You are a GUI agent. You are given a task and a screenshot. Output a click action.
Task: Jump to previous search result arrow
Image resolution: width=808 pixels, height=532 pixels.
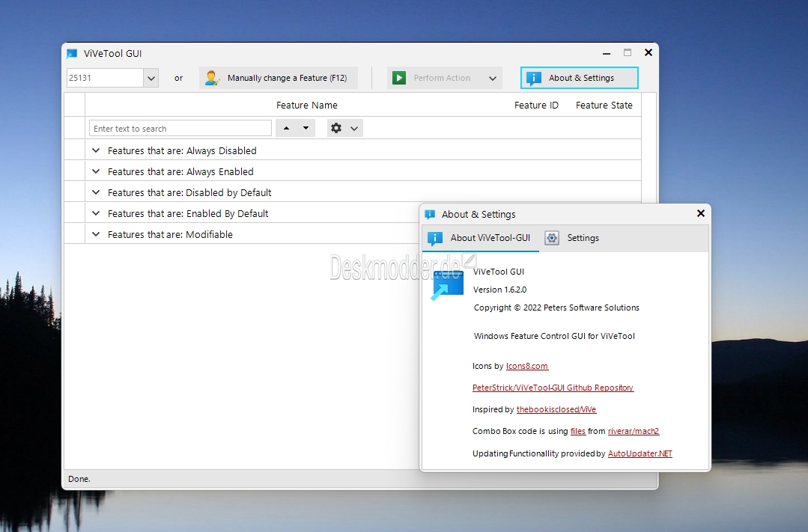(287, 128)
